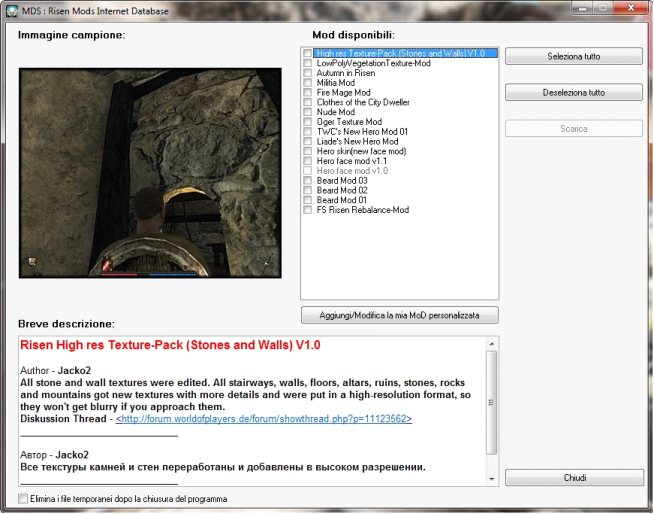Open Aggiungi/Modifica la mia MoD personalizzata
The width and height of the screenshot is (654, 514).
(400, 315)
